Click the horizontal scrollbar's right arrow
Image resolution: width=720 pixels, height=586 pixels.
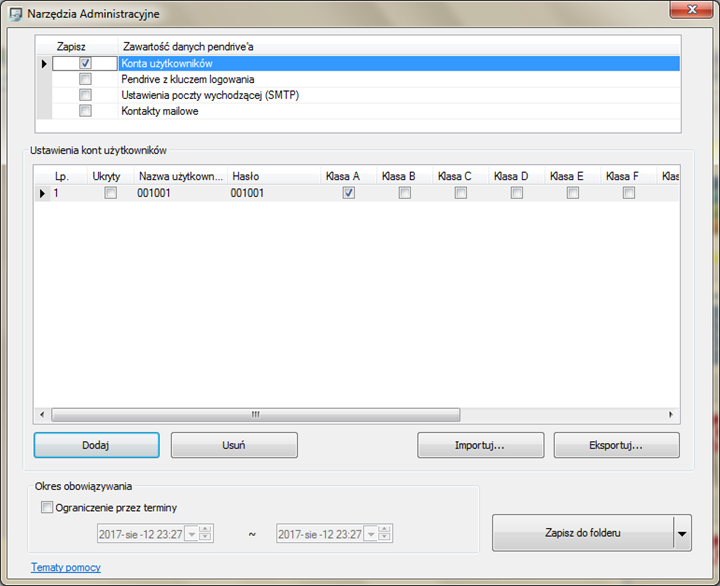coord(671,415)
